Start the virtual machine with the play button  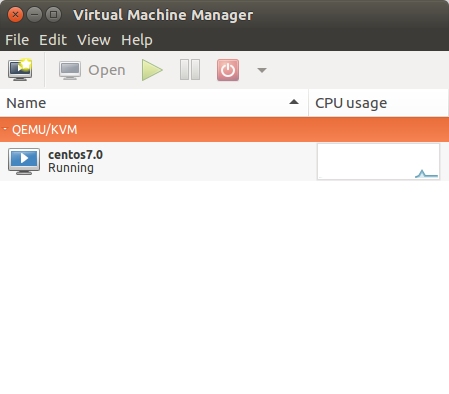152,70
